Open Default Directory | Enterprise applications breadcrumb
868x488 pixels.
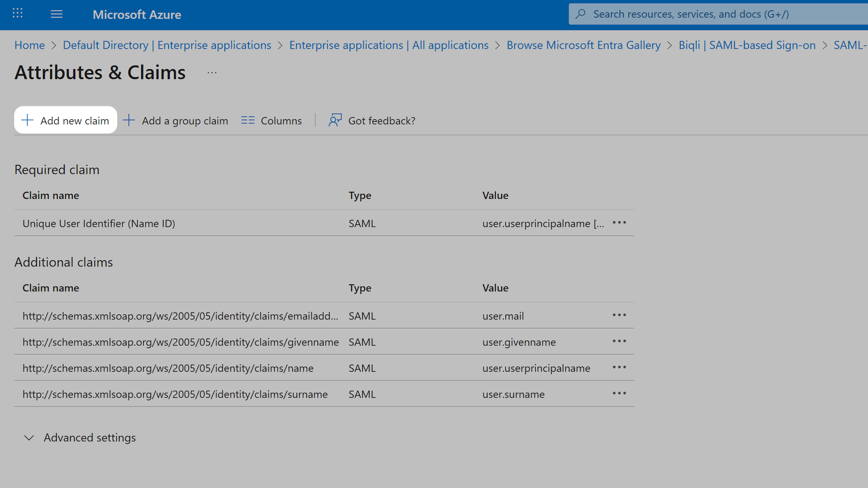click(x=167, y=45)
